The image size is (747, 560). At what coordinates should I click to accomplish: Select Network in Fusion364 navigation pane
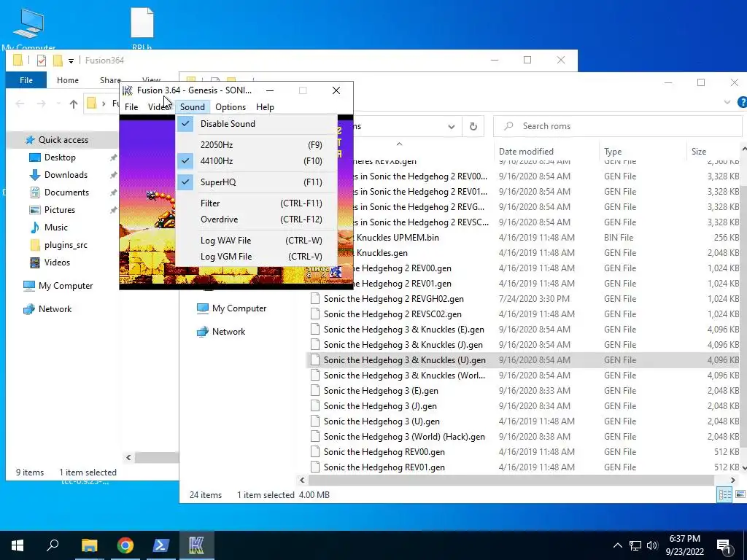55,309
